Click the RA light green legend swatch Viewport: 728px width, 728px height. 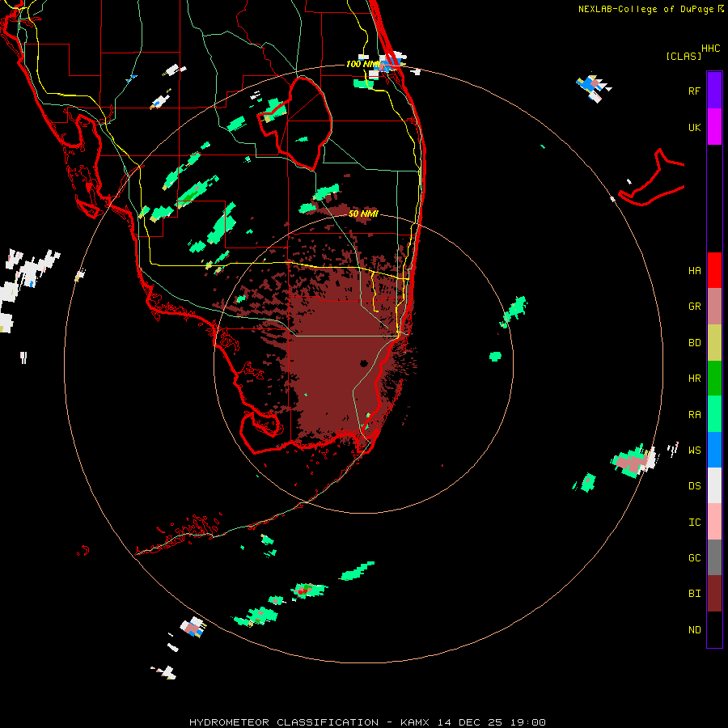[x=714, y=414]
